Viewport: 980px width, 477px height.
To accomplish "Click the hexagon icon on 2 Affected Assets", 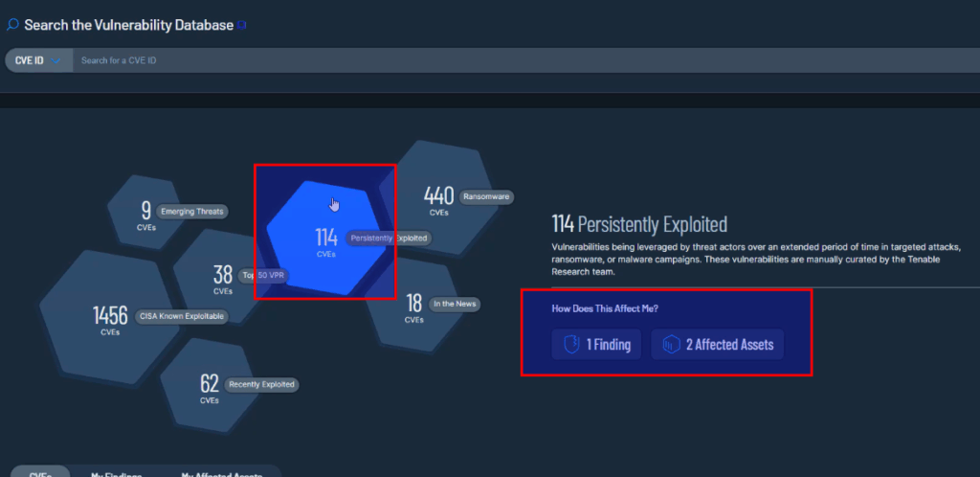I will pyautogui.click(x=671, y=345).
